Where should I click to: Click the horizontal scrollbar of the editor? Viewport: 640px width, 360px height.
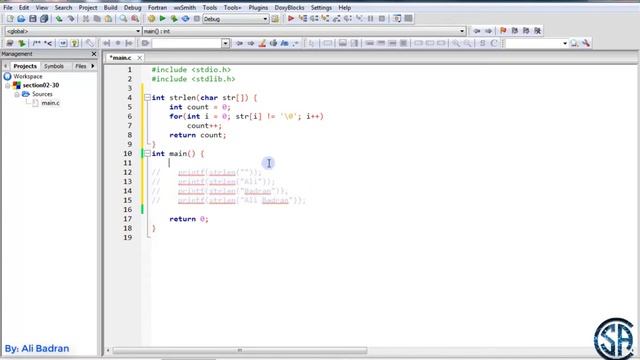coord(240,350)
